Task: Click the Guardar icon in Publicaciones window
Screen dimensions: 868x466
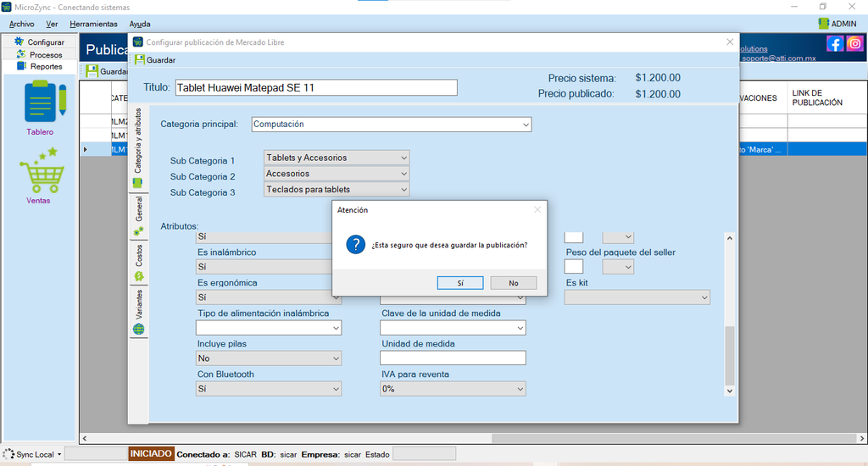Action: coord(92,71)
